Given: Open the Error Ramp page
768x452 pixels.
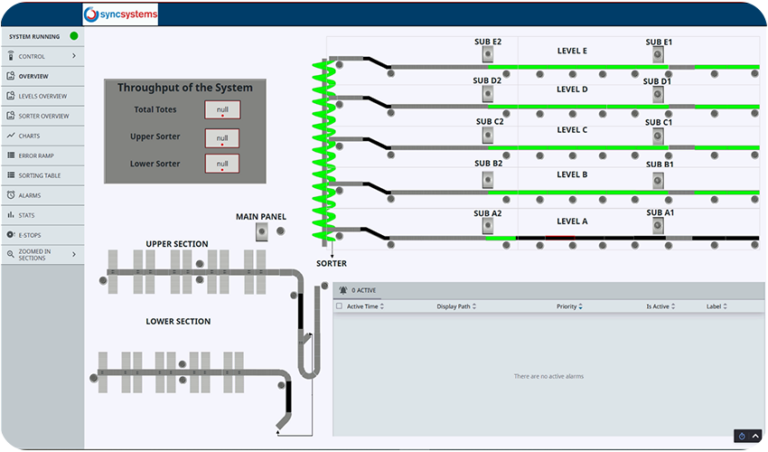Looking at the screenshot, I should tap(43, 156).
